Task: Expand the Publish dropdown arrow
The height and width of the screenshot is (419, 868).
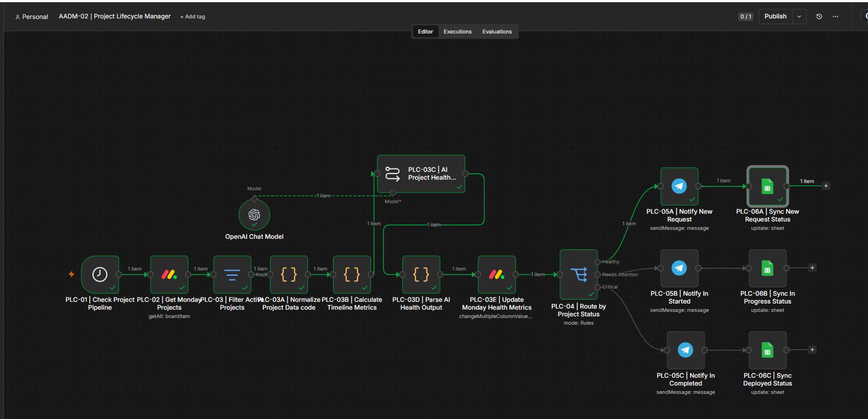Action: (799, 16)
